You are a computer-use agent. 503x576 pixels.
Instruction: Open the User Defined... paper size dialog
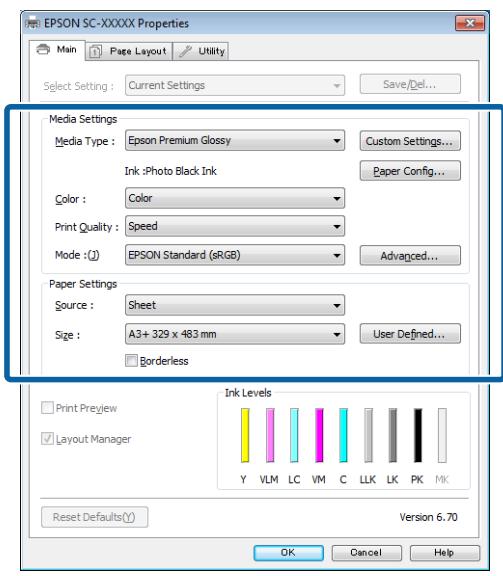pyautogui.click(x=410, y=334)
